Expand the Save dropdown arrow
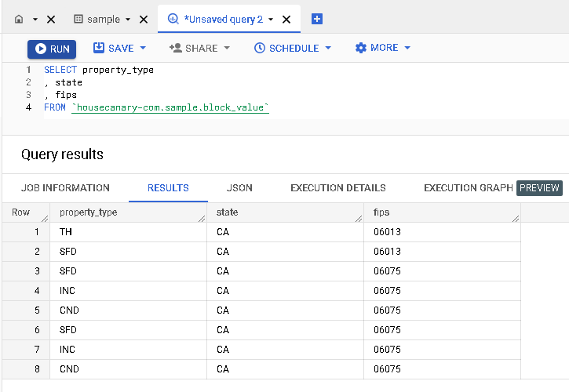Image resolution: width=569 pixels, height=392 pixels. click(142, 48)
